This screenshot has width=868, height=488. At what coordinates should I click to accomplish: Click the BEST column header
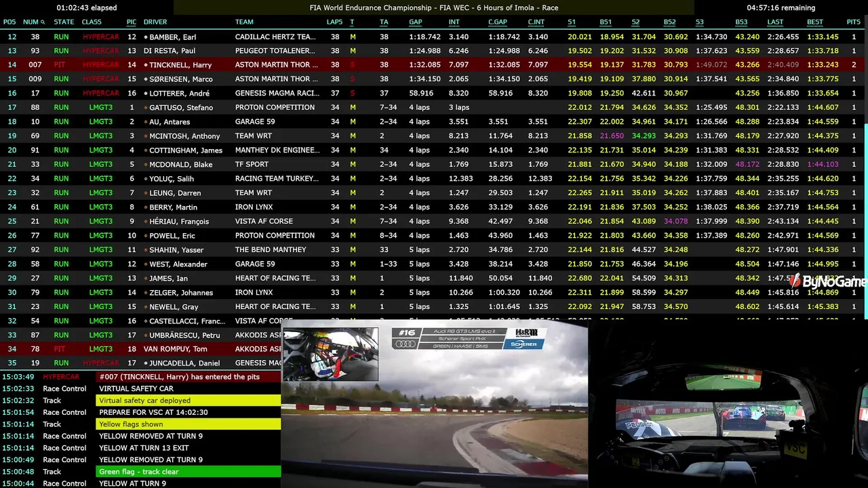[x=815, y=22]
